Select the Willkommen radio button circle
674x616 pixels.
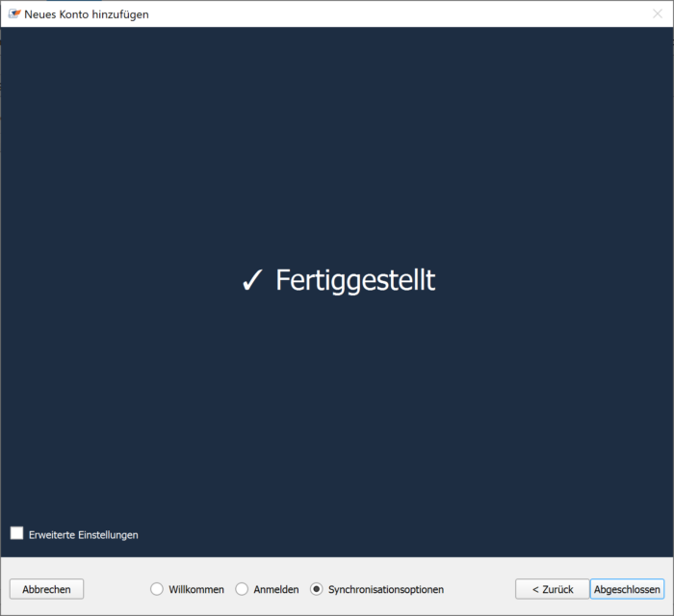pos(157,589)
